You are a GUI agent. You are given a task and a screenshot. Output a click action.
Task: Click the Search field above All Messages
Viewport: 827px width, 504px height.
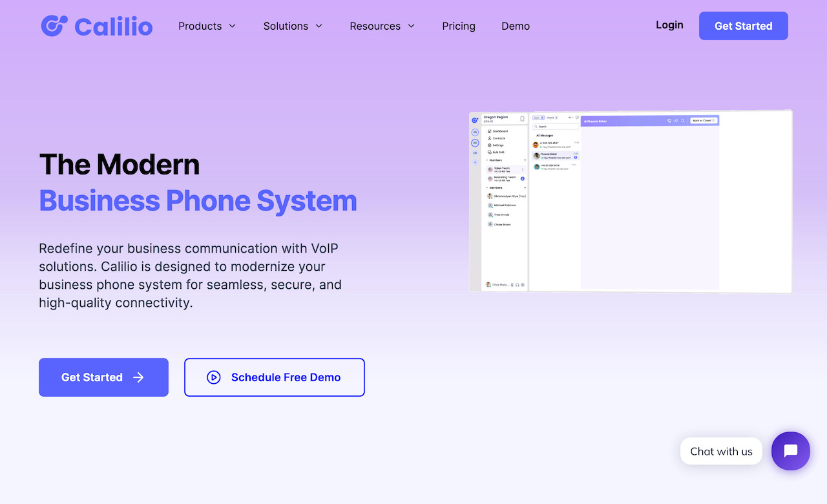(x=556, y=127)
